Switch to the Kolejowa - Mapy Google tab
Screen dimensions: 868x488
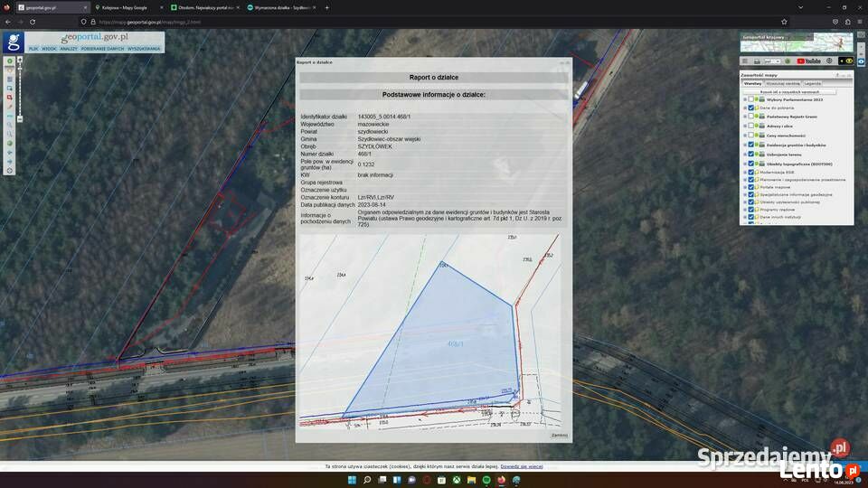125,8
